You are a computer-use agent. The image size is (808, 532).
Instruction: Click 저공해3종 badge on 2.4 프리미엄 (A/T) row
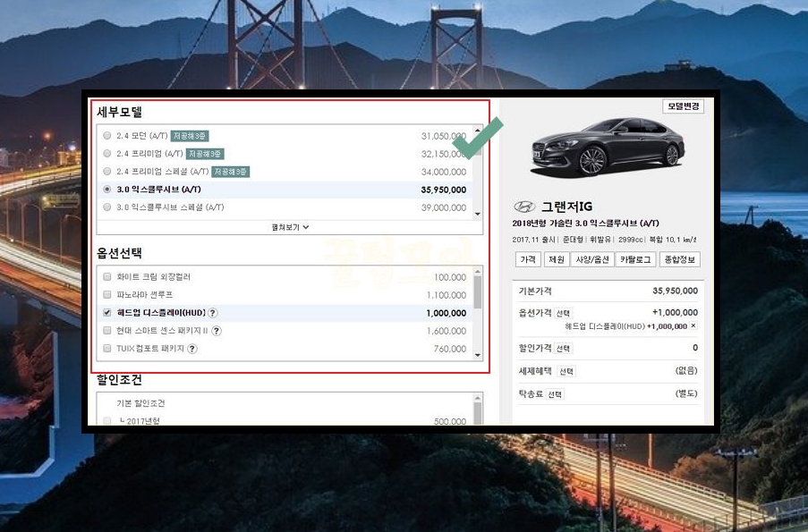[205, 154]
